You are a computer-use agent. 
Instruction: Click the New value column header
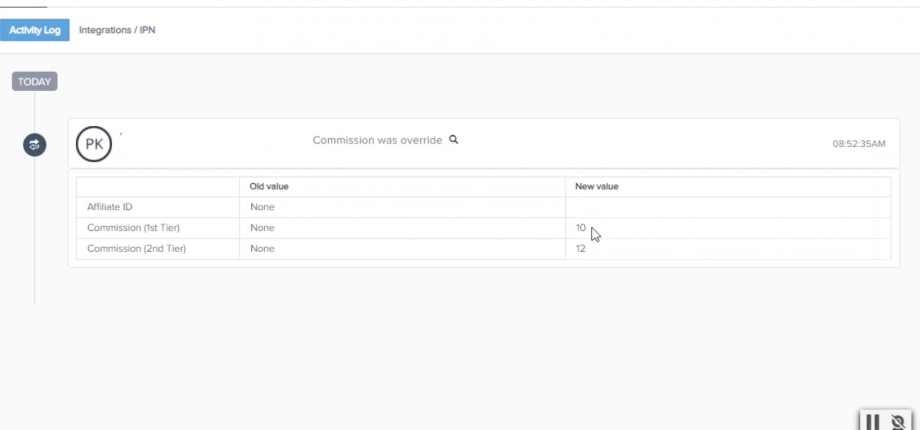pyautogui.click(x=597, y=187)
